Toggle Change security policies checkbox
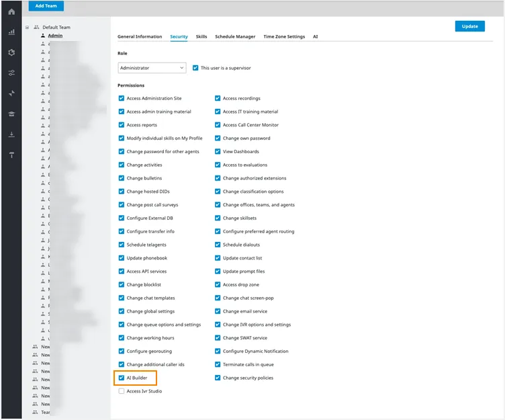This screenshot has height=420, width=505. coord(218,378)
